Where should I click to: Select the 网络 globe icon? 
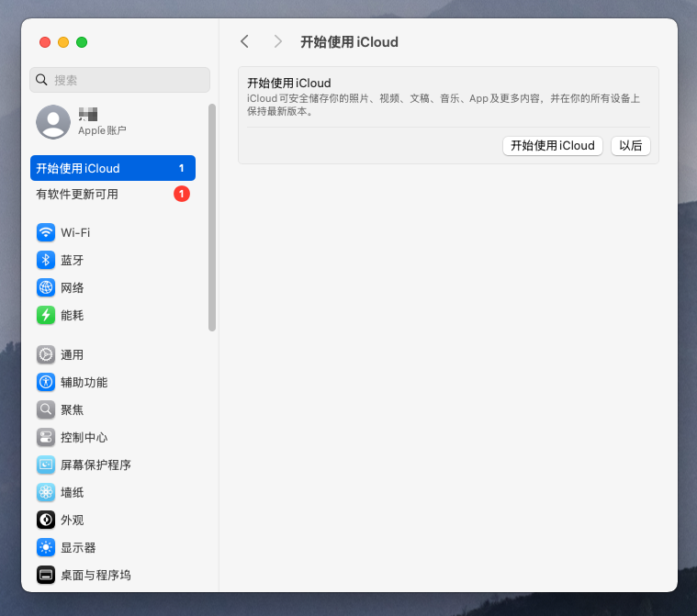46,287
